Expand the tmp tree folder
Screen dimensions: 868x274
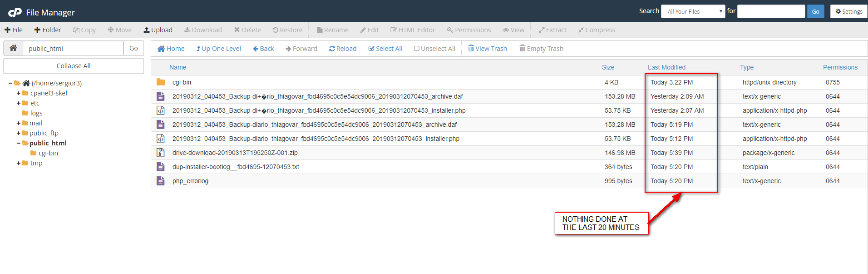pyautogui.click(x=19, y=163)
